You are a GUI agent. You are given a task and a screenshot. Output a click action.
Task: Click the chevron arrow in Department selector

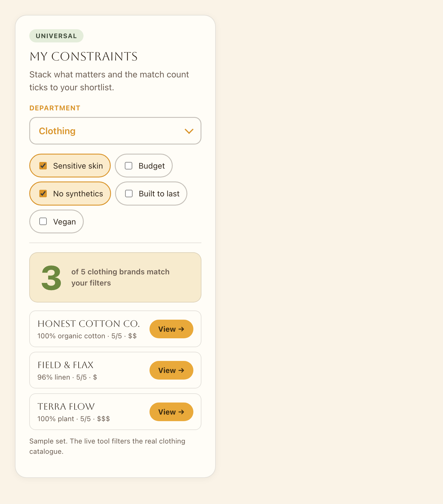(x=189, y=131)
